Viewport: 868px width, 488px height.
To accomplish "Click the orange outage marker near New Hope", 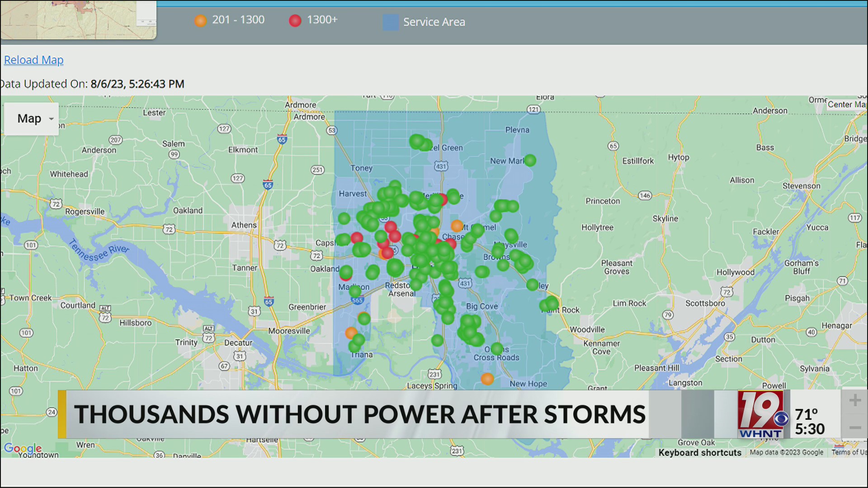I will click(487, 380).
